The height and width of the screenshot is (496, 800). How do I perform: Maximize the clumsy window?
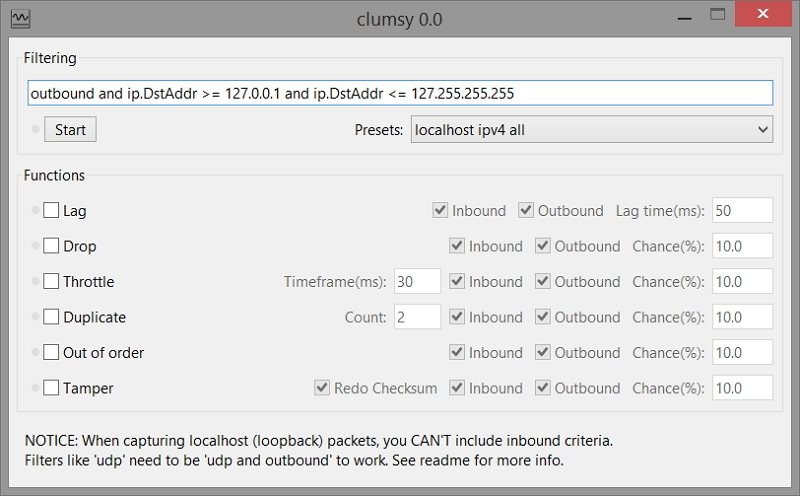click(717, 14)
